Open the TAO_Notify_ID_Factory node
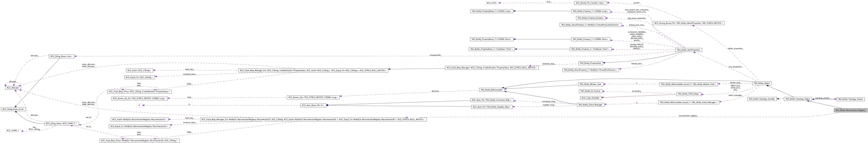 point(590,91)
